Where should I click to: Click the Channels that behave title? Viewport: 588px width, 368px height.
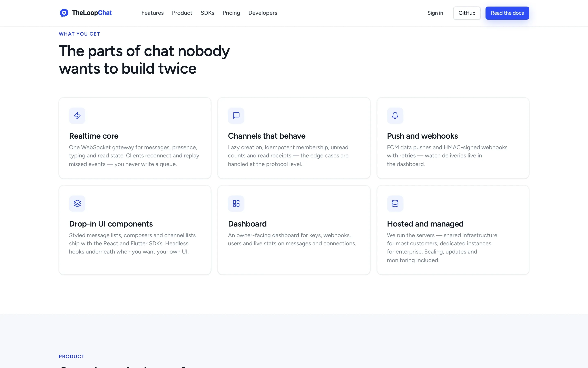click(x=267, y=136)
